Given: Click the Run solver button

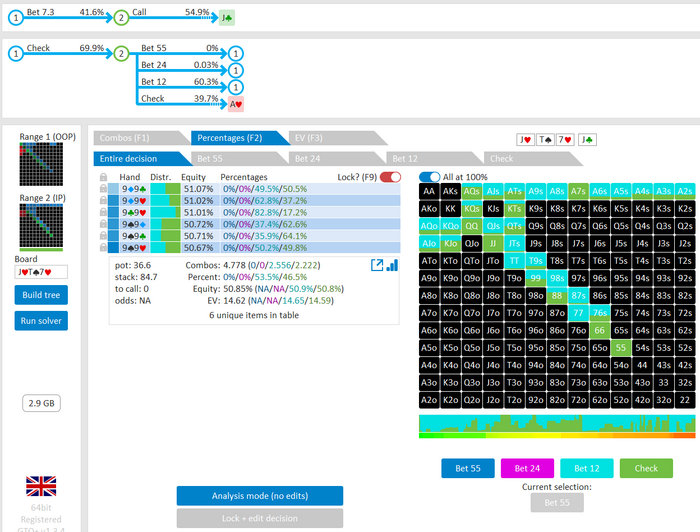Looking at the screenshot, I should [x=41, y=320].
